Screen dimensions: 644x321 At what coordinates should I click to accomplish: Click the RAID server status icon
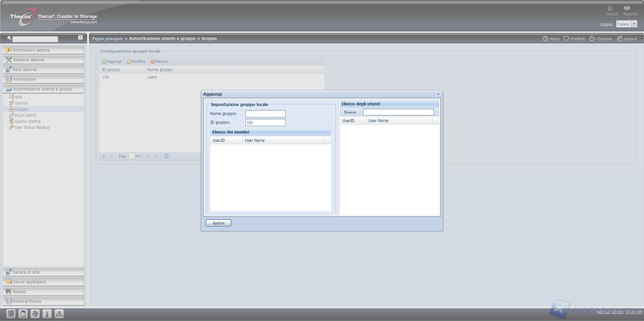11,314
